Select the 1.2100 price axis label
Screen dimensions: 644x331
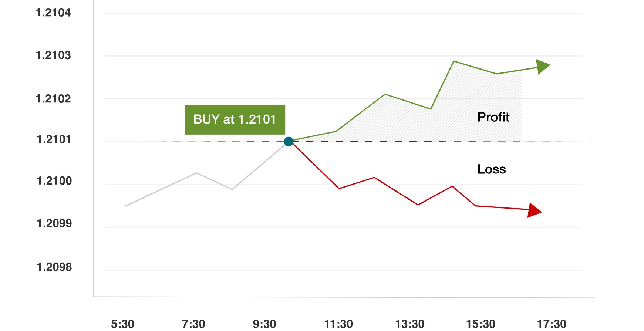pyautogui.click(x=54, y=181)
